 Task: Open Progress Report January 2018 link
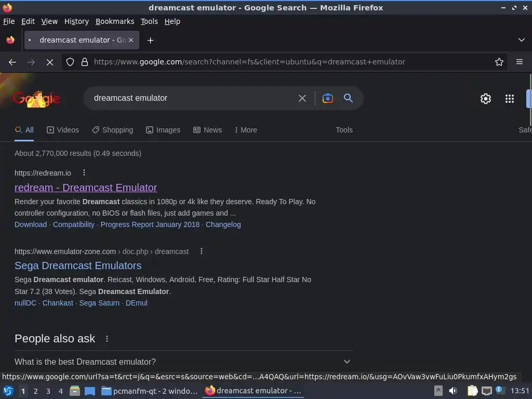click(x=150, y=224)
